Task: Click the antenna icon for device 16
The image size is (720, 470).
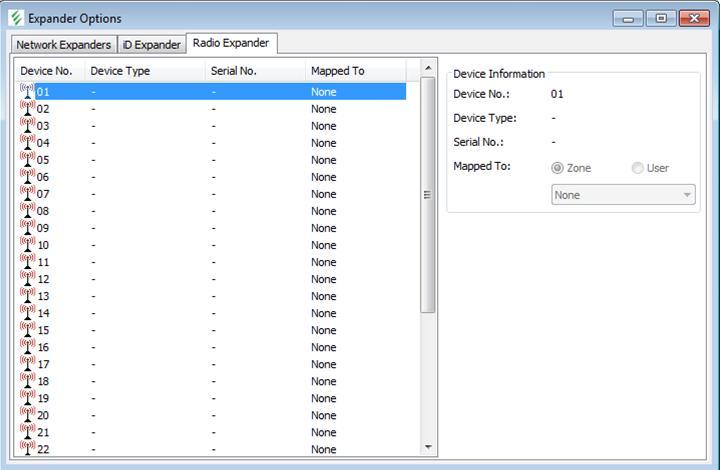Action: [27, 347]
